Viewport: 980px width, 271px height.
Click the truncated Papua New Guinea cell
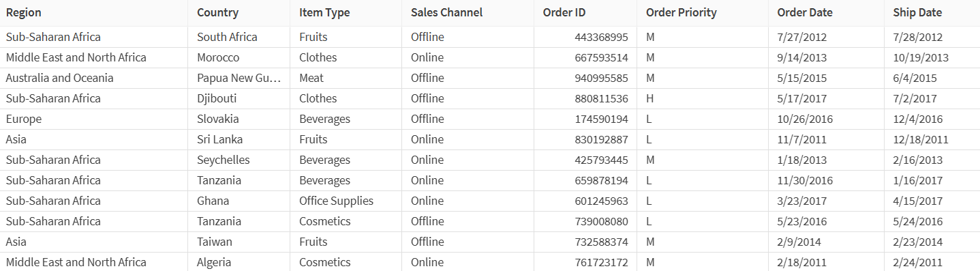239,78
